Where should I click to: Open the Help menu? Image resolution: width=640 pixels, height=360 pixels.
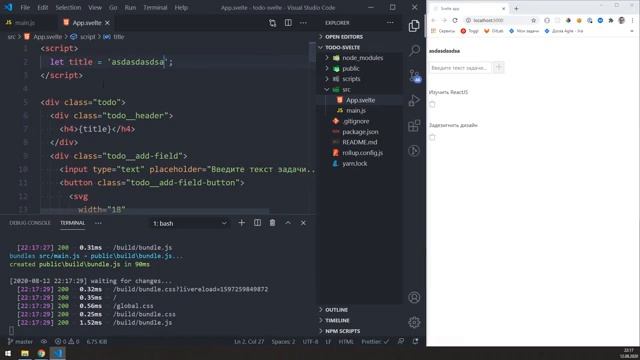pos(181,8)
